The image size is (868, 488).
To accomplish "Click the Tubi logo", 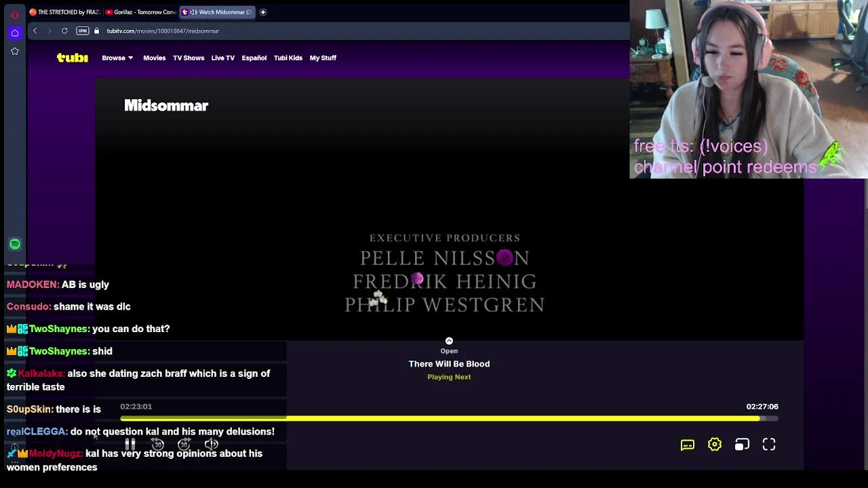I will [x=73, y=58].
